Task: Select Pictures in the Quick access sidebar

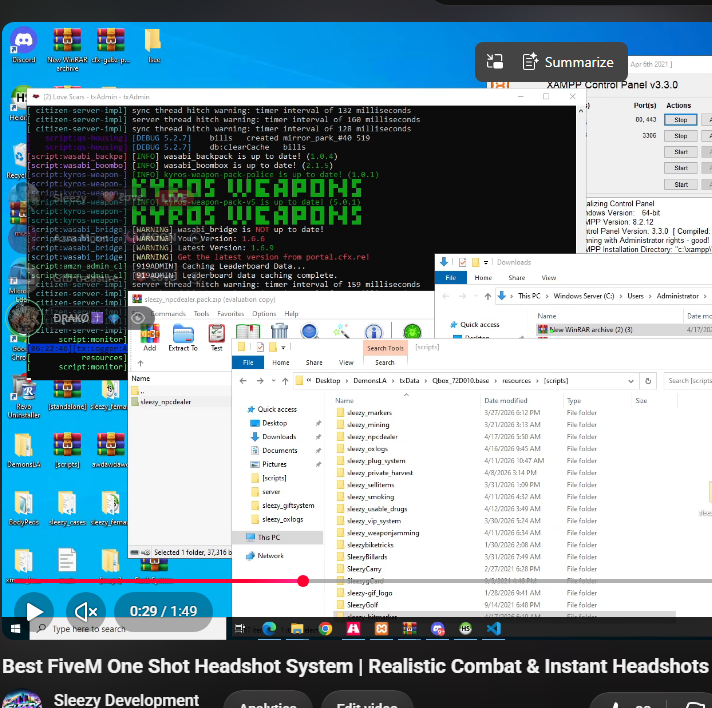Action: pyautogui.click(x=274, y=464)
